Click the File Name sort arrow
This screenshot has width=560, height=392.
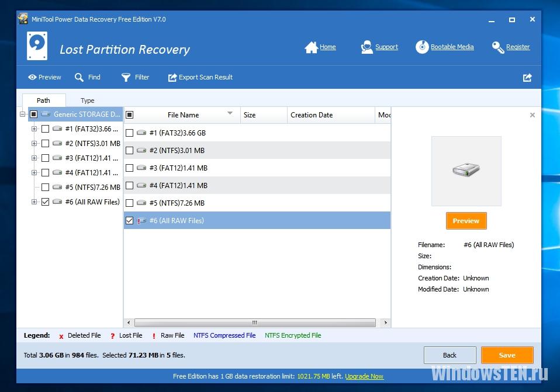(230, 113)
